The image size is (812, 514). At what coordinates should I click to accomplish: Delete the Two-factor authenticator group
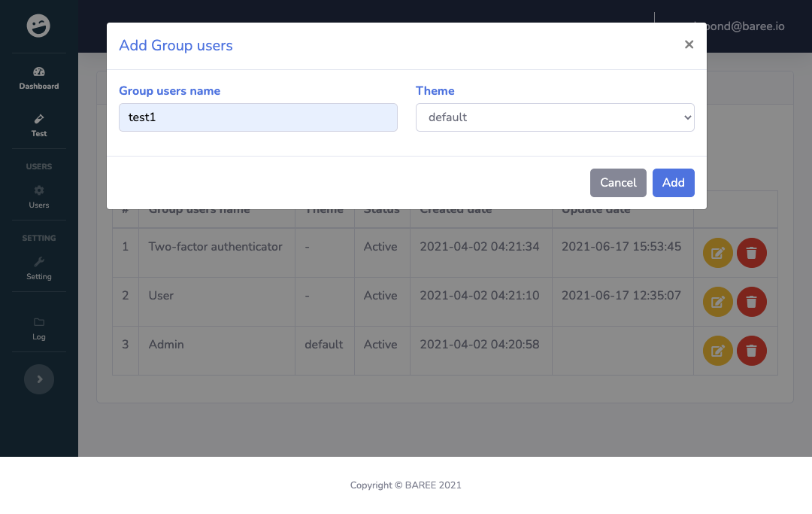(751, 253)
